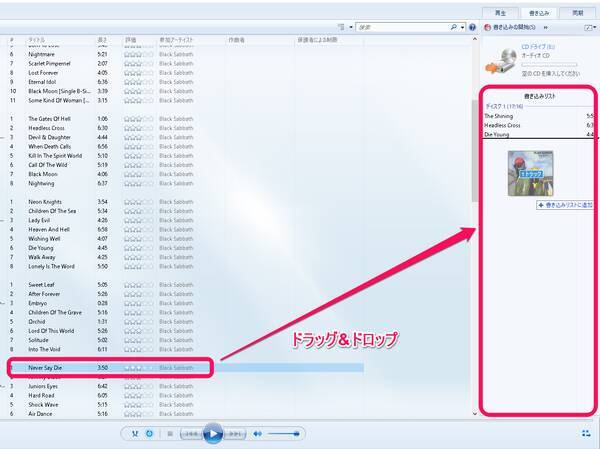Rate Nightwing using its stars
This screenshot has height=449, width=600.
(139, 183)
